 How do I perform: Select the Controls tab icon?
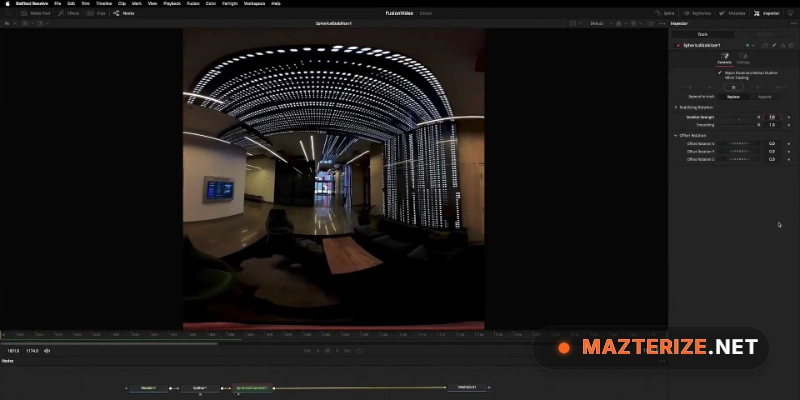(x=724, y=56)
